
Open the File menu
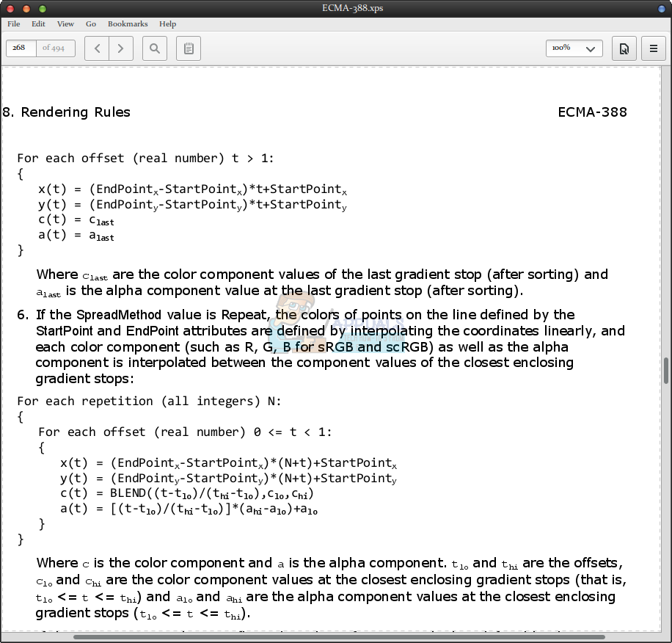(14, 24)
